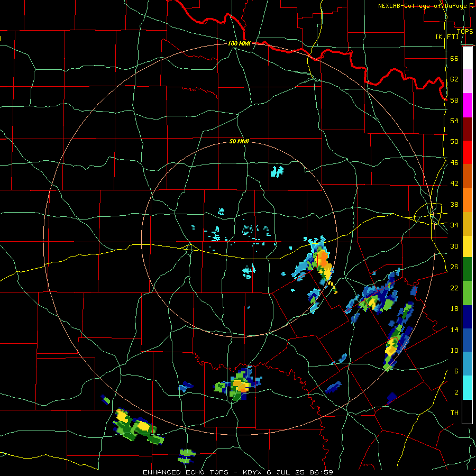The width and height of the screenshot is (476, 476).
Task: Click the legend value '14'
Action: 454,329
